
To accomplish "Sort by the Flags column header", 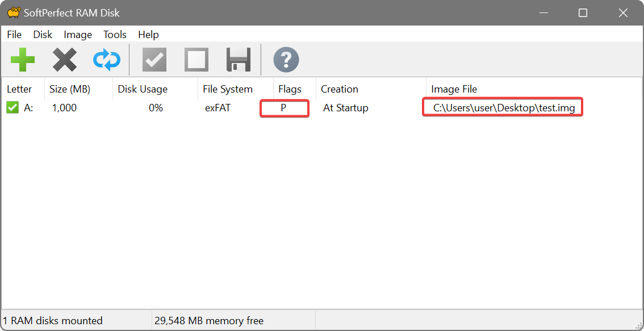I will pos(295,89).
